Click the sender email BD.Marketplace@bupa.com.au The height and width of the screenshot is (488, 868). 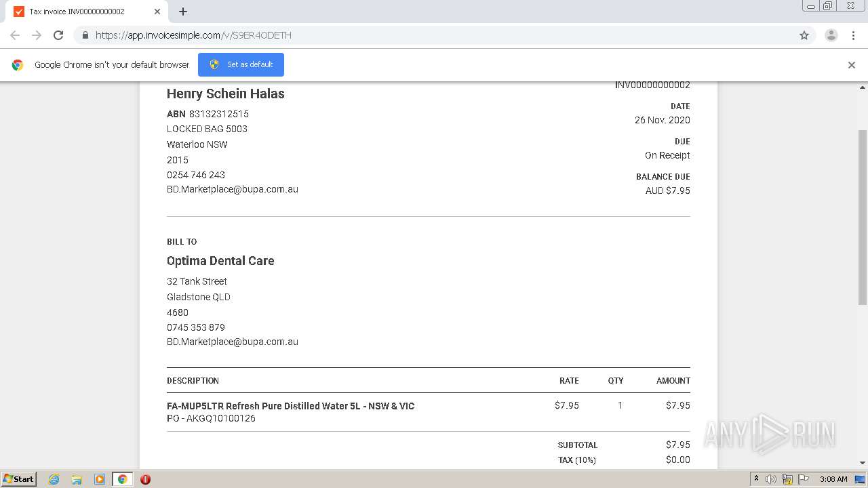tap(233, 189)
